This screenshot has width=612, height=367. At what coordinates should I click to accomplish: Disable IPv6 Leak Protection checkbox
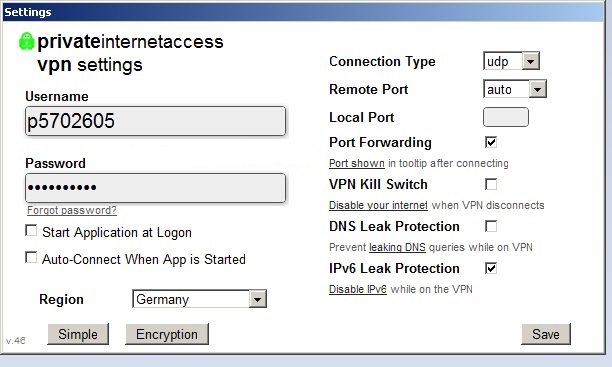click(491, 268)
